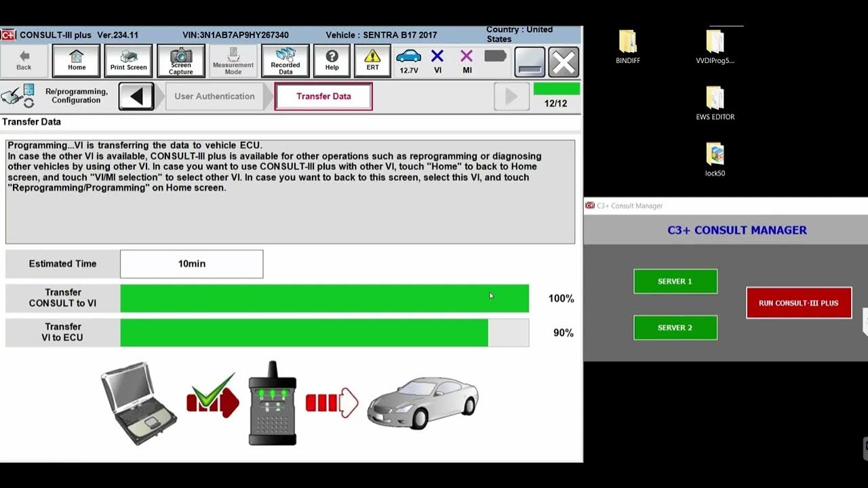Image resolution: width=868 pixels, height=488 pixels.
Task: Click the MI connection status icon
Action: (x=467, y=61)
